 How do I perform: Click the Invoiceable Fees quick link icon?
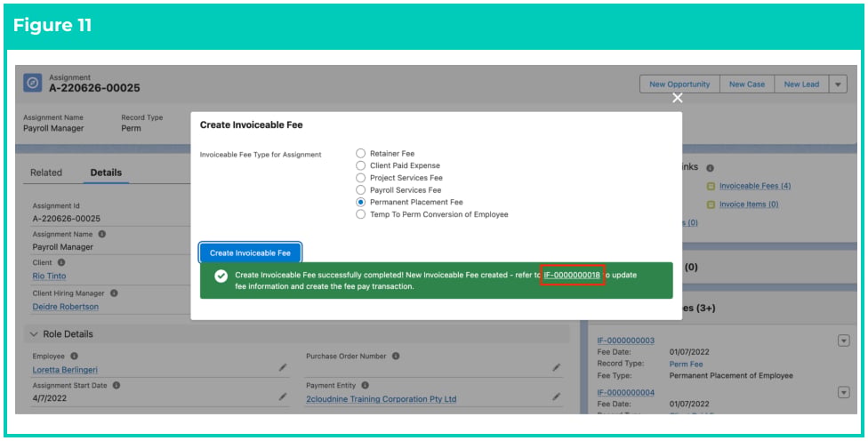[x=711, y=187]
